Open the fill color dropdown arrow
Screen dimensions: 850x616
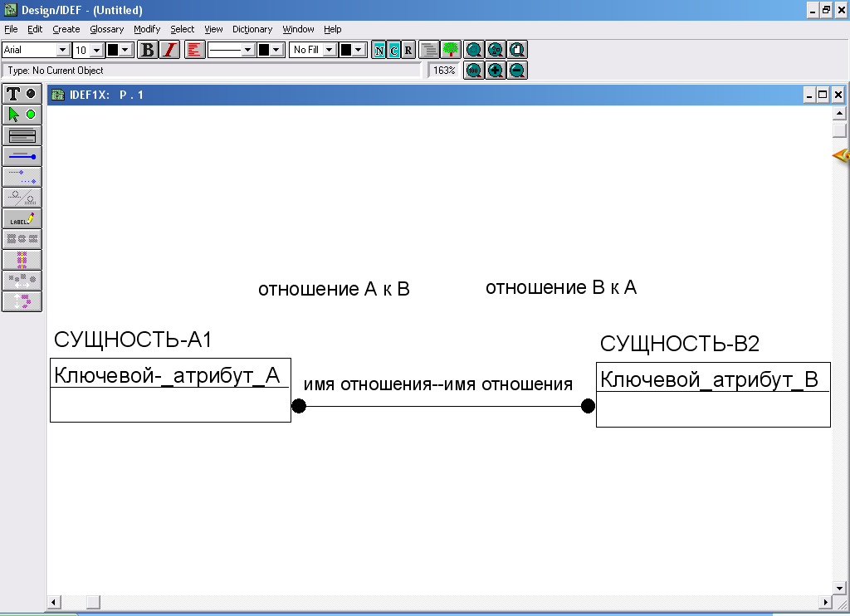tap(359, 50)
